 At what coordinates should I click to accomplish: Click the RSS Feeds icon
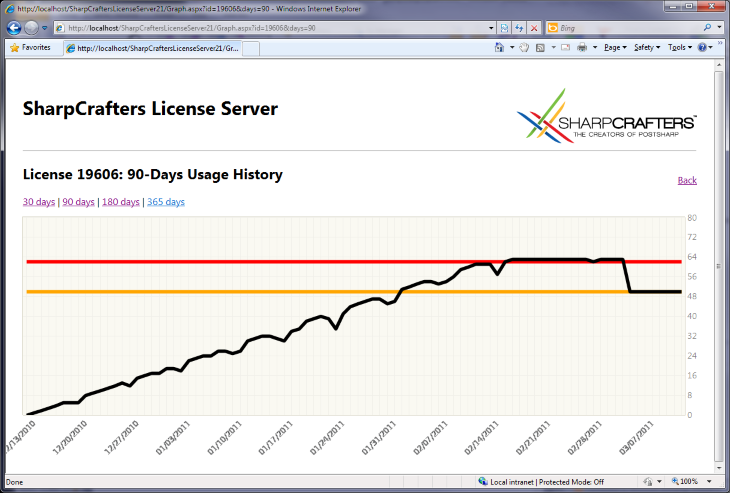pos(540,47)
